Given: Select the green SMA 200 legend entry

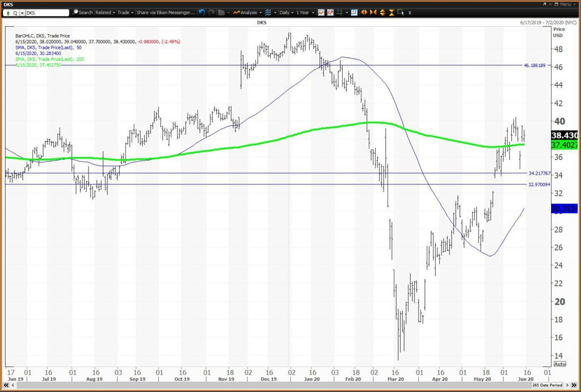Looking at the screenshot, I should pos(50,59).
